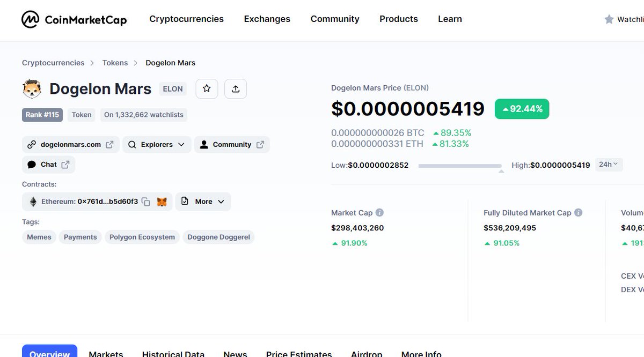
Task: Click the 0.000000000026 BTC value
Action: pos(378,133)
